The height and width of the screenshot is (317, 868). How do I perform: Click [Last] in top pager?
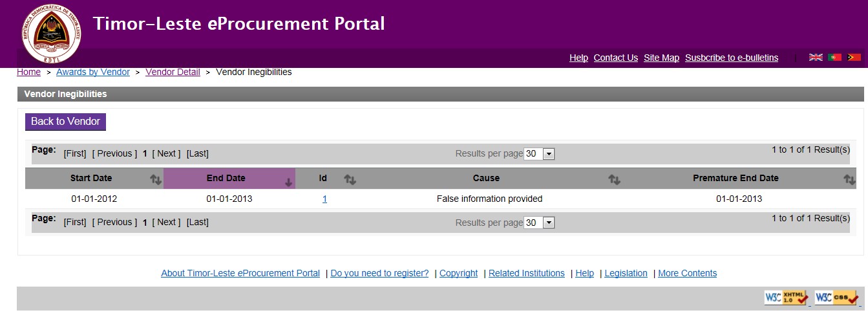click(197, 153)
